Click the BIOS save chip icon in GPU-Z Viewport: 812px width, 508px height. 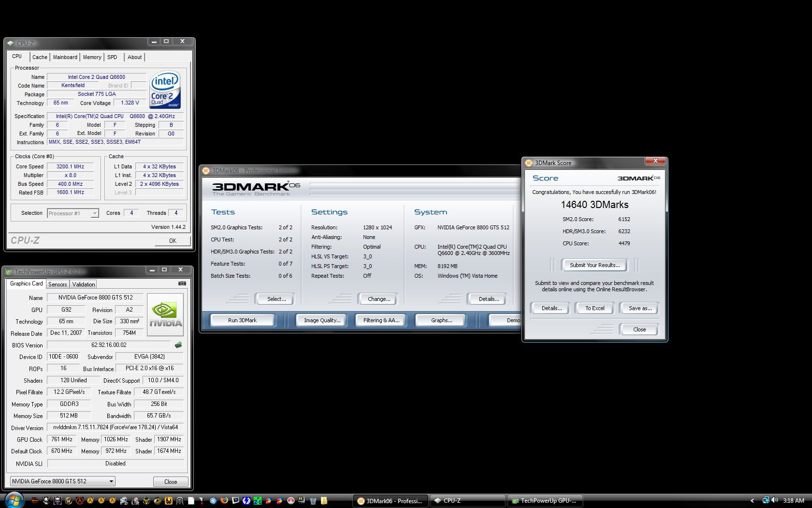click(x=178, y=345)
